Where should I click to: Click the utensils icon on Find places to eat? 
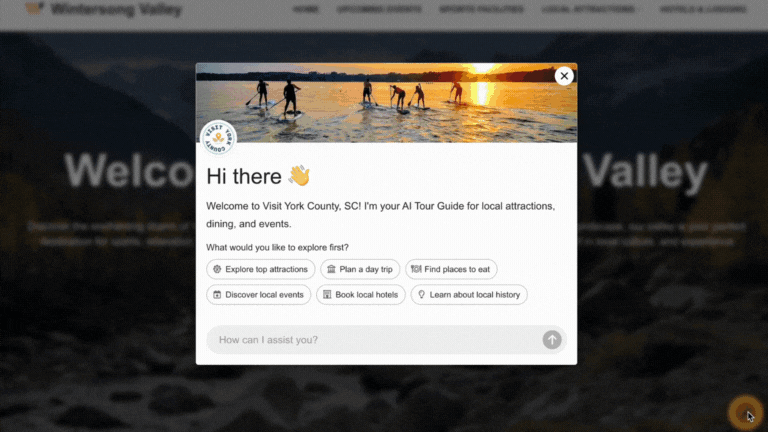[x=416, y=269]
